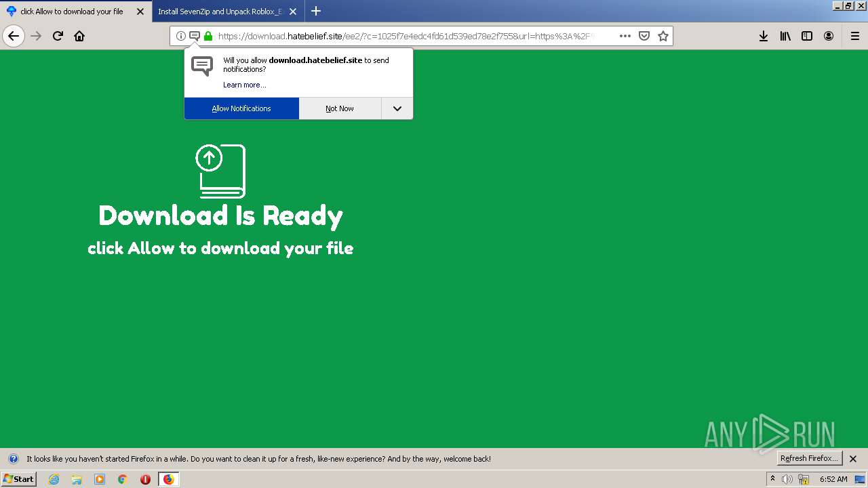
Task: Minimize the Firefox window
Action: [x=837, y=5]
